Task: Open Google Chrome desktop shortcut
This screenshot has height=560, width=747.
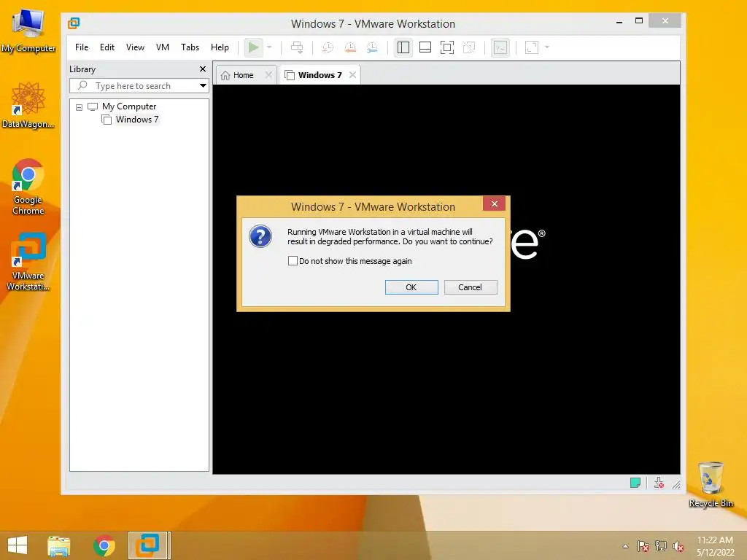Action: (28, 187)
